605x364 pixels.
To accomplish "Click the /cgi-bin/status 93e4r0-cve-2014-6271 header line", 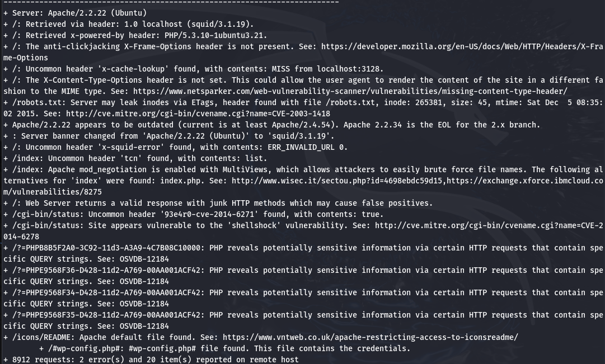I will [193, 214].
